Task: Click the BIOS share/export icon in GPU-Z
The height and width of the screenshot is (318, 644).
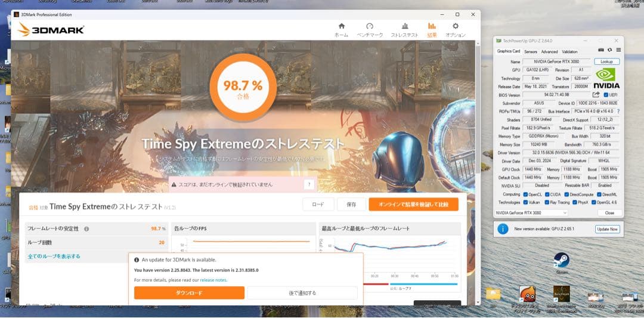Action: click(x=596, y=95)
